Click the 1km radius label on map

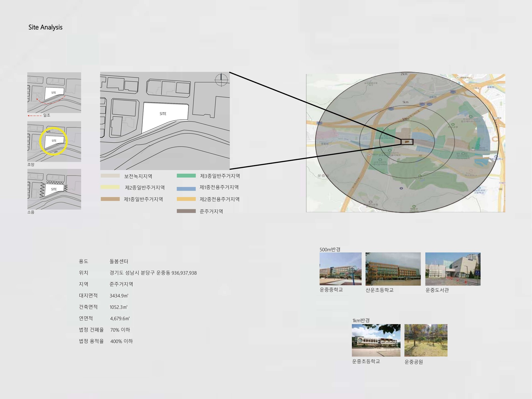click(405, 102)
